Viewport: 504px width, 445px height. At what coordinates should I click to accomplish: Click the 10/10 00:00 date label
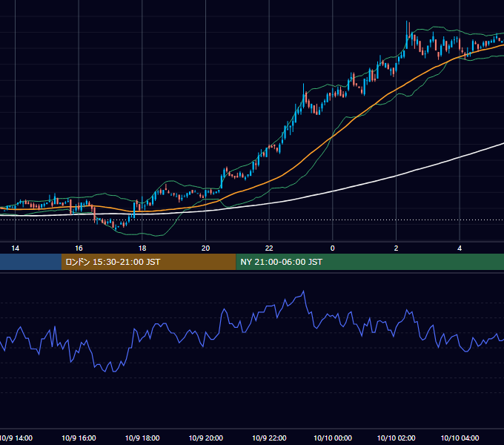click(333, 438)
